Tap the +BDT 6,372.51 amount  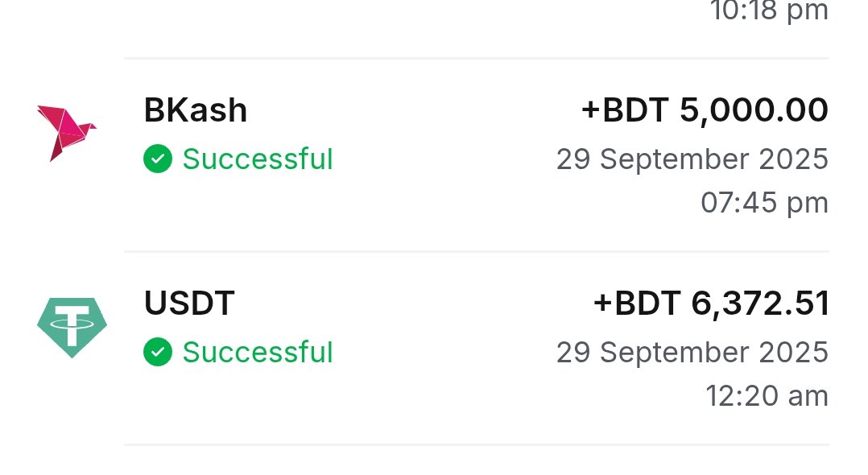711,304
